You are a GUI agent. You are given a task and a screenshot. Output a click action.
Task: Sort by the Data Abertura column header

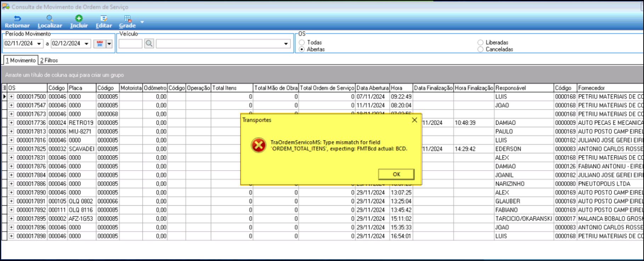click(373, 88)
